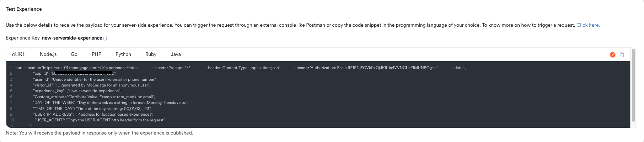Image resolution: width=644 pixels, height=142 pixels.
Task: Click the "user_id" line in the snippet
Action: [95, 79]
